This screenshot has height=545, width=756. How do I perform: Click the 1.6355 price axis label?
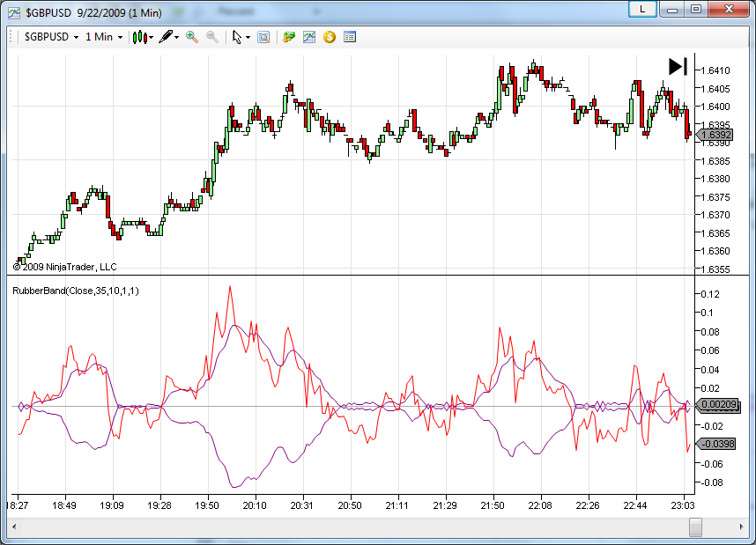click(715, 269)
